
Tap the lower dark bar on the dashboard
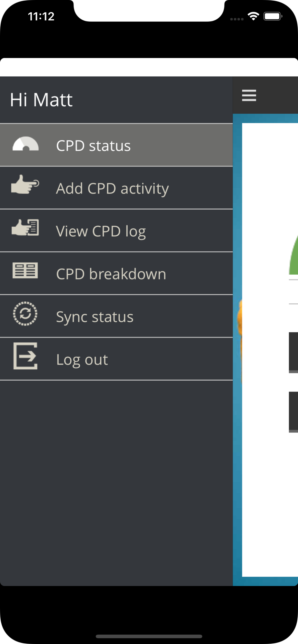tap(293, 412)
